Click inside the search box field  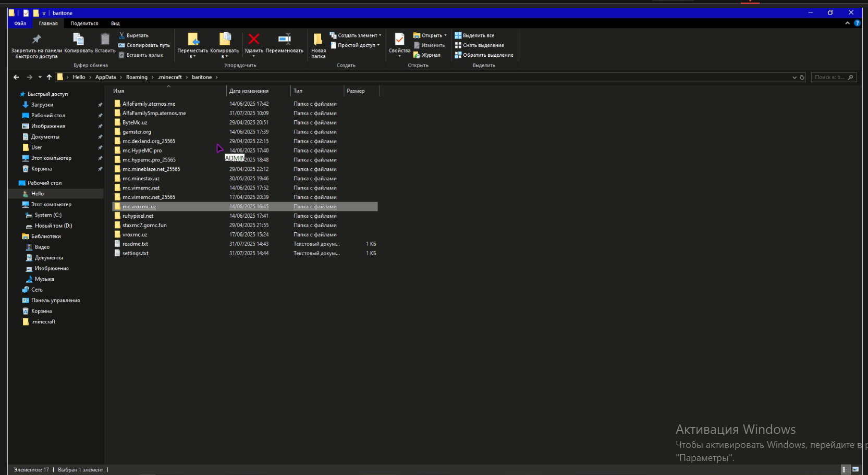829,77
